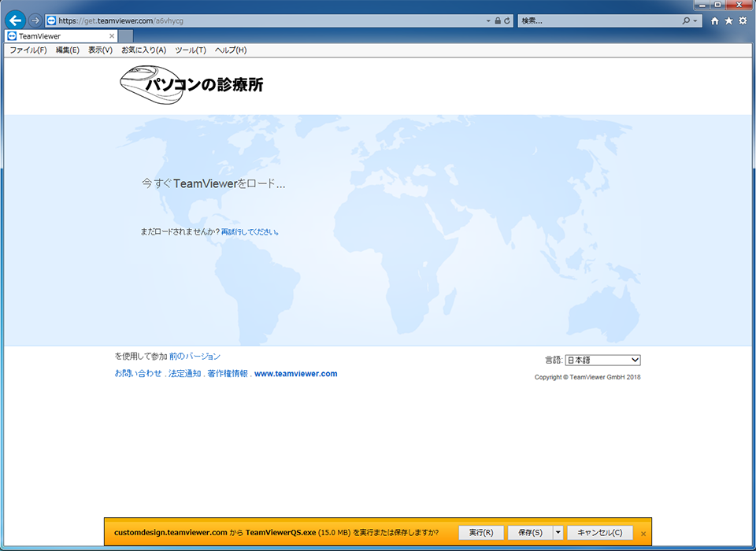This screenshot has height=551, width=756.
Task: Open the 編集(E) menu
Action: [x=68, y=50]
